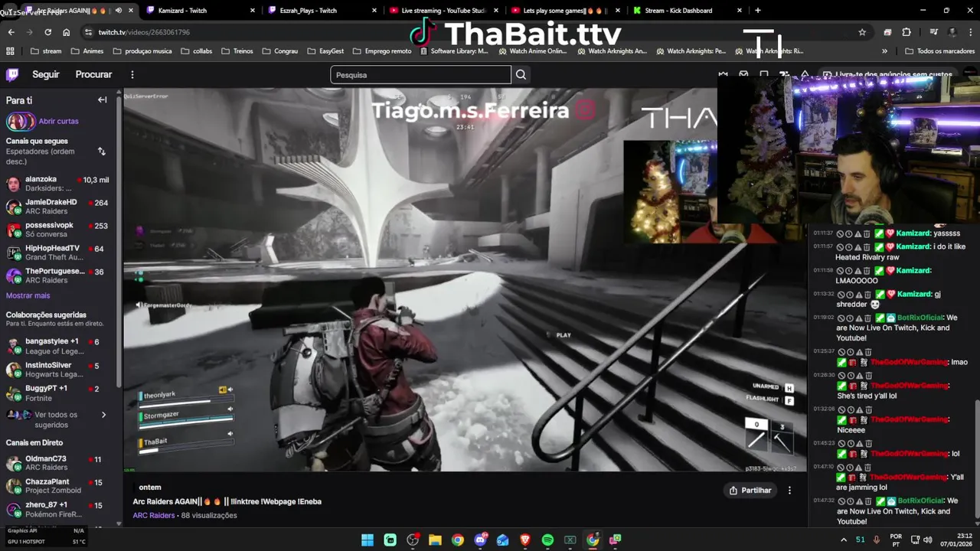Open the Windows Start menu
Image resolution: width=980 pixels, height=551 pixels.
367,540
